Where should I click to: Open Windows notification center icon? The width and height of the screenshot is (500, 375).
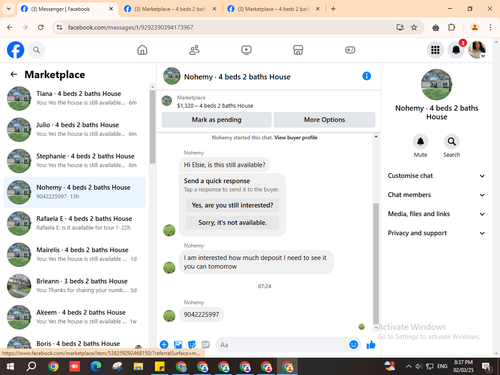[x=487, y=367]
